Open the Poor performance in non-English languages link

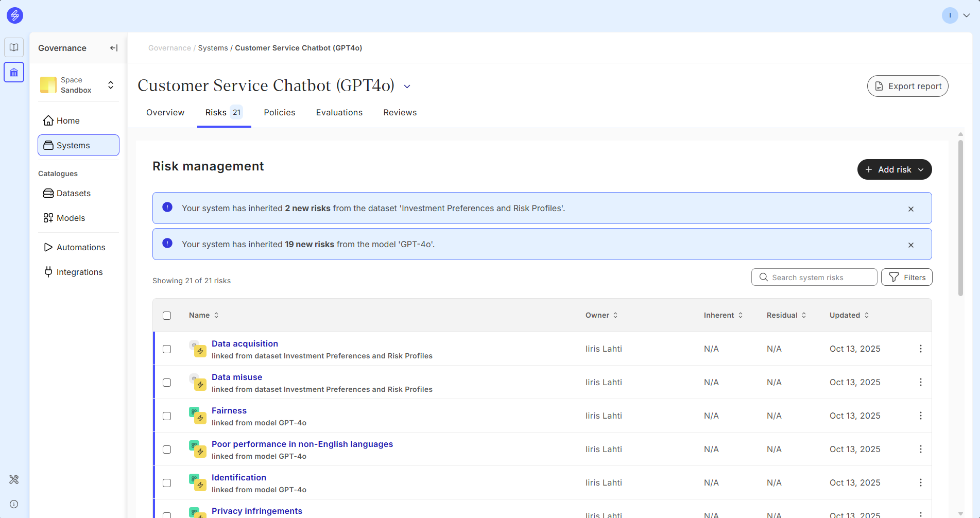coord(302,444)
